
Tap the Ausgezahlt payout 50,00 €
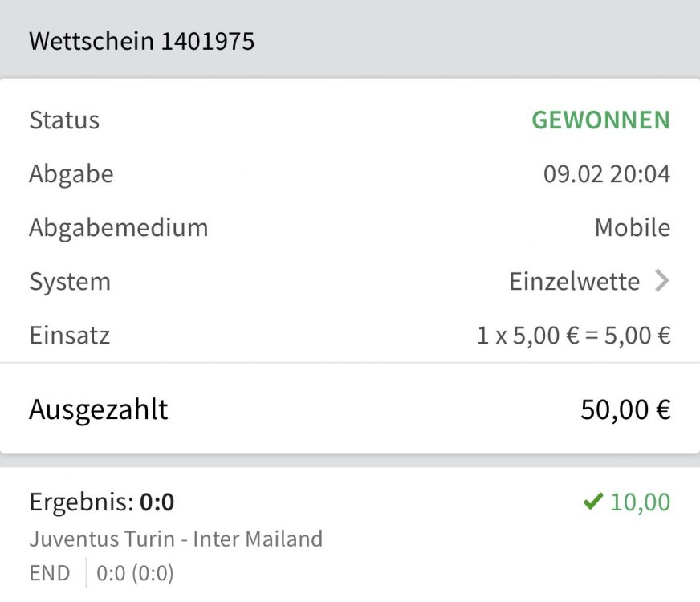tap(625, 409)
